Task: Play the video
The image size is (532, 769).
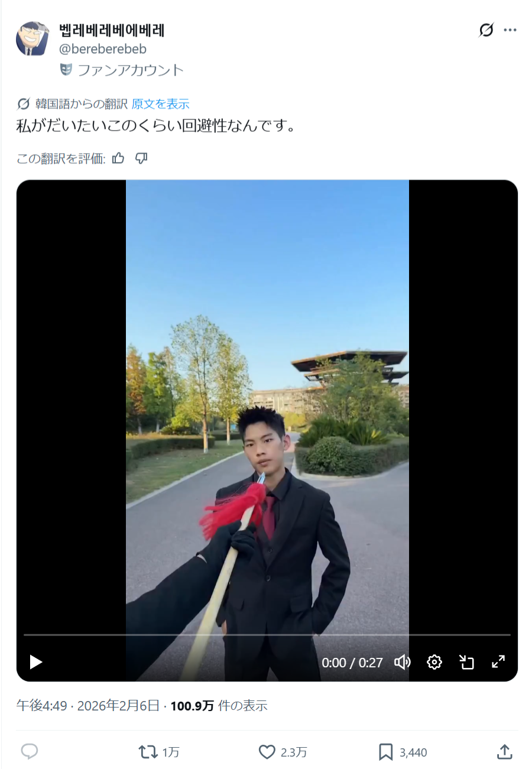Action: pyautogui.click(x=36, y=662)
